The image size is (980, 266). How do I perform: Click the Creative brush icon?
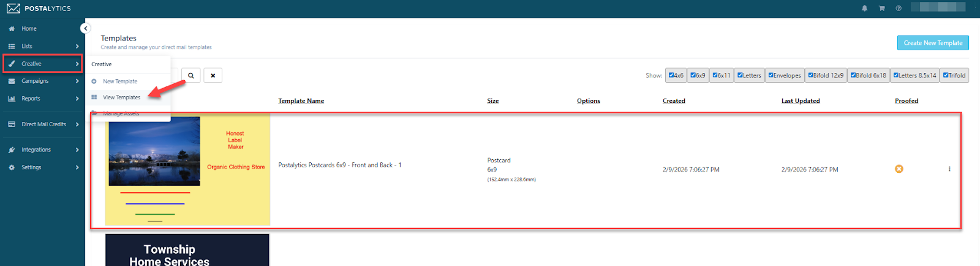pyautogui.click(x=12, y=64)
